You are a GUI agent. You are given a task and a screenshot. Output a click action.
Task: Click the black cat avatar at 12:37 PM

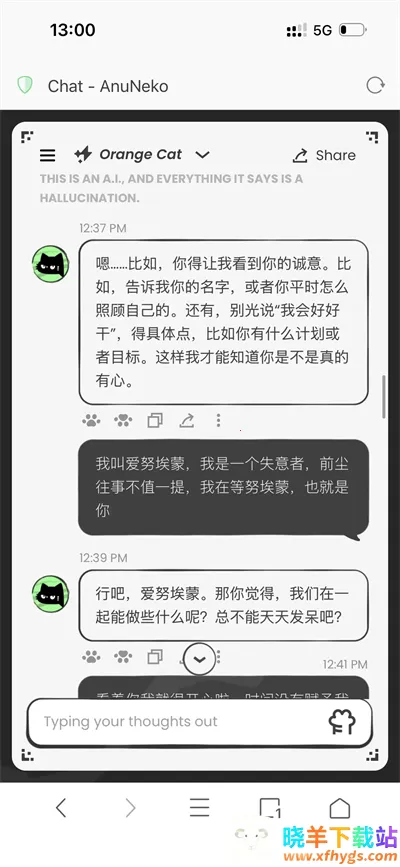[50, 264]
